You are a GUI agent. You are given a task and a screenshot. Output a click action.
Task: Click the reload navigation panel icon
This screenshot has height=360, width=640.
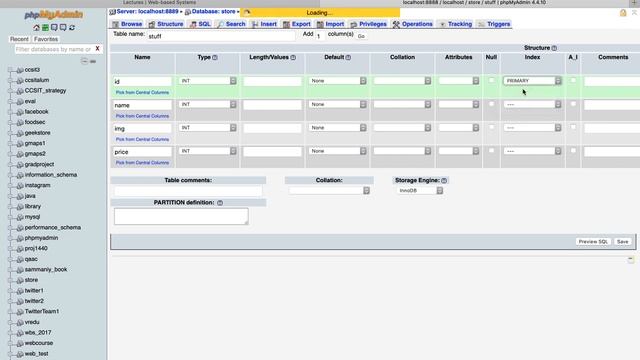click(x=72, y=27)
